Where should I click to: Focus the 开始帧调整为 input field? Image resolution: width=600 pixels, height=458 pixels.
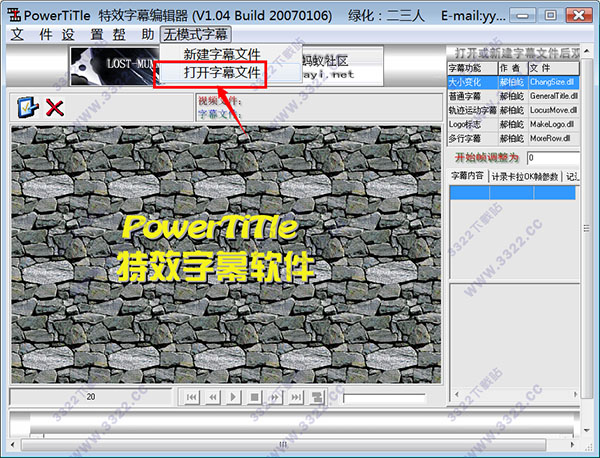click(553, 158)
